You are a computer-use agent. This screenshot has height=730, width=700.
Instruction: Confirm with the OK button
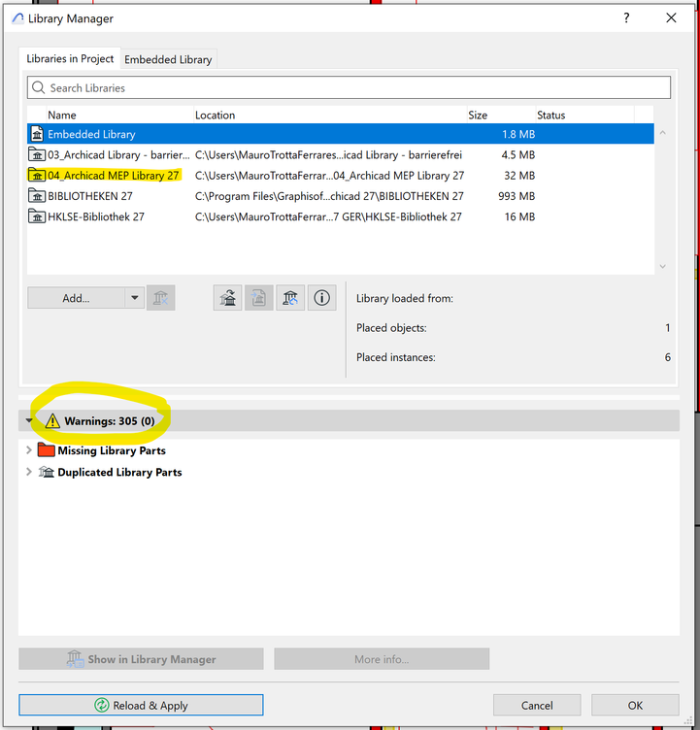[635, 705]
